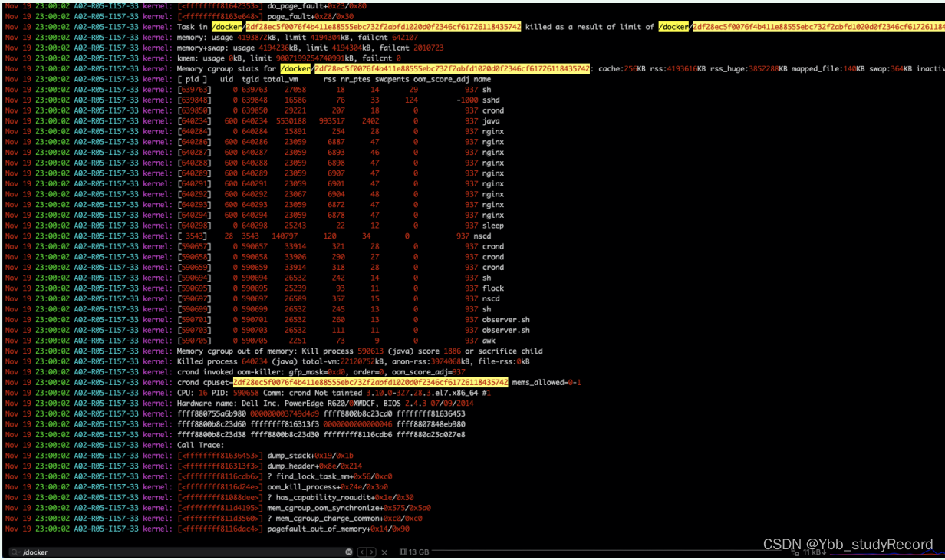
Task: Click the 13 GB memory indicator
Action: pos(415,552)
